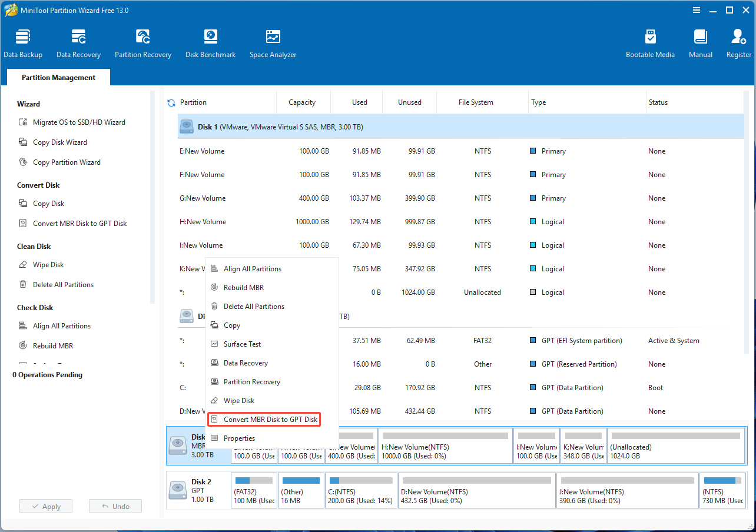Viewport: 756px width, 532px height.
Task: Open the Register screen
Action: click(738, 43)
